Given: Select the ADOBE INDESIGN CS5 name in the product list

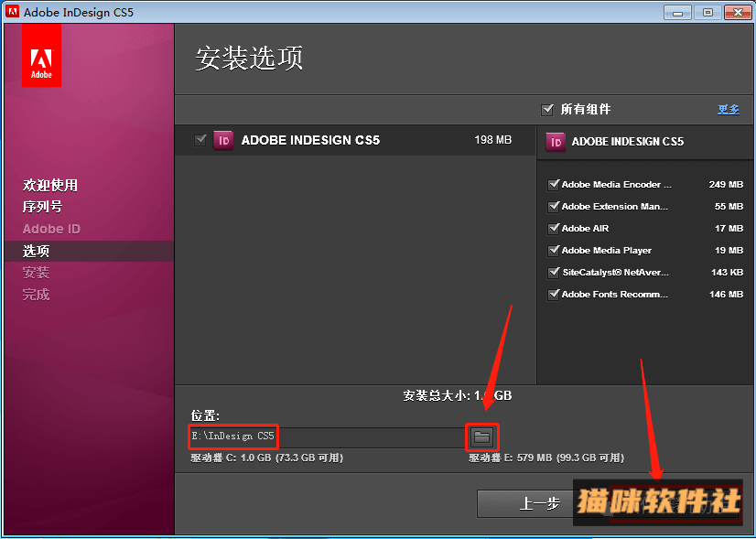Looking at the screenshot, I should (310, 140).
